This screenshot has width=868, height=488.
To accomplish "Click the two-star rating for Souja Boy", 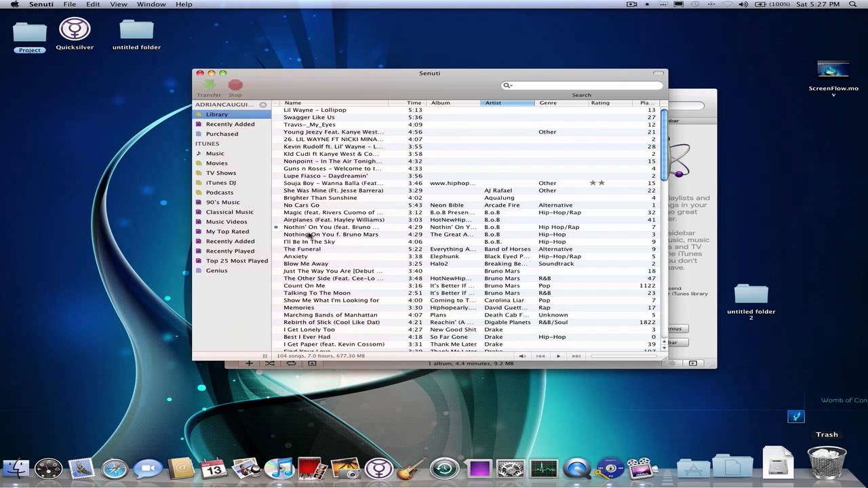I will 597,183.
